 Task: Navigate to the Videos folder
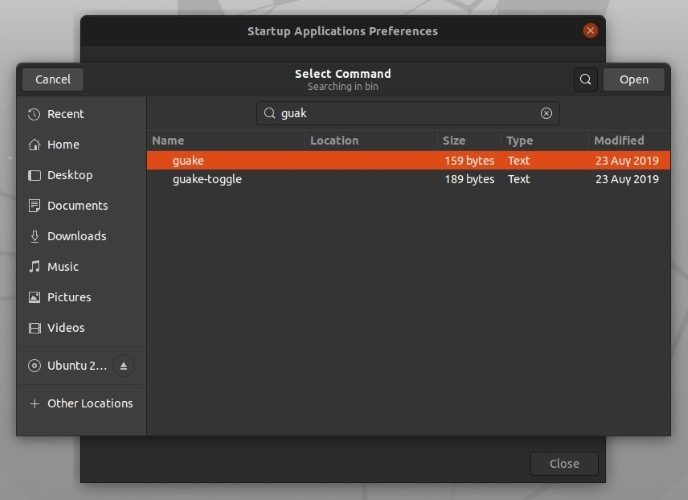coord(65,328)
